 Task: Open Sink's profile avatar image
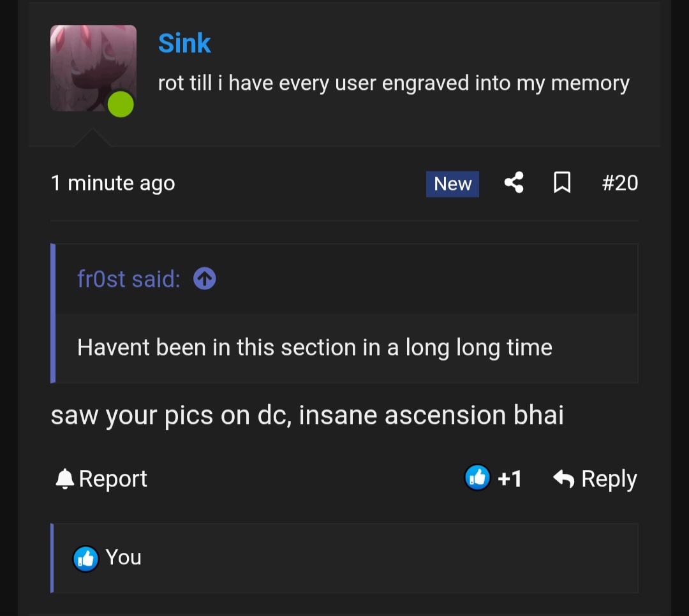click(x=93, y=68)
